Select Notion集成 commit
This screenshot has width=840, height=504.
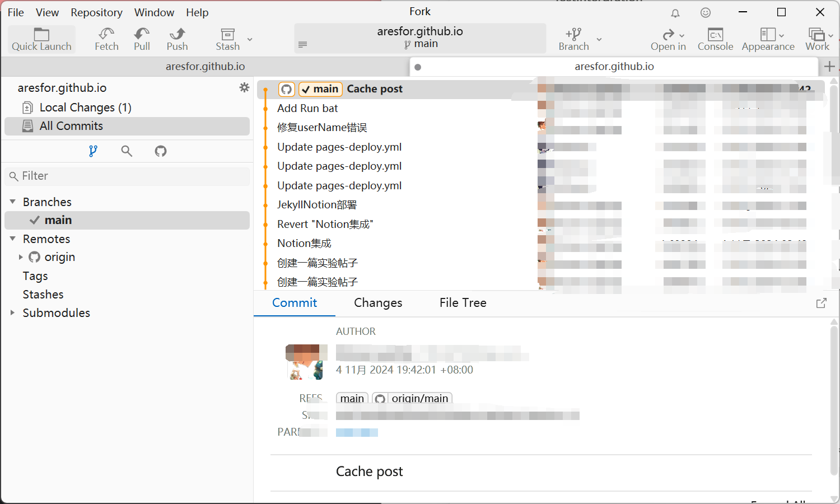click(x=304, y=244)
